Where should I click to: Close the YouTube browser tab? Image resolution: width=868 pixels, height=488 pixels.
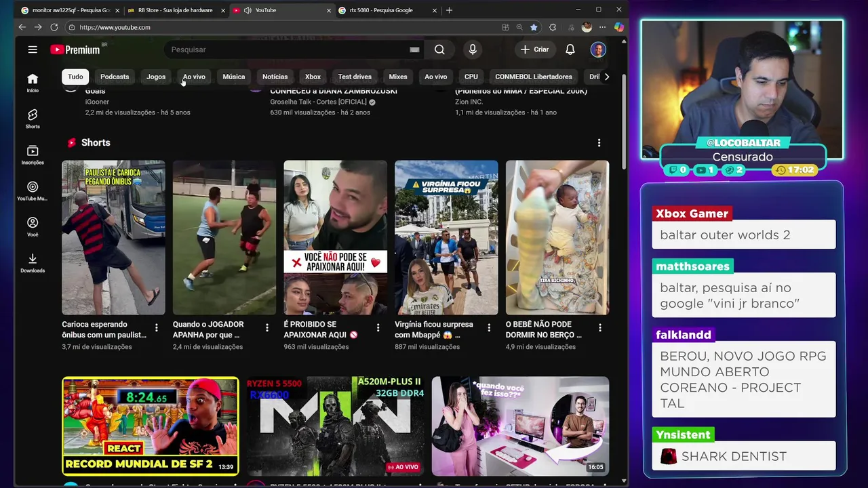point(329,10)
